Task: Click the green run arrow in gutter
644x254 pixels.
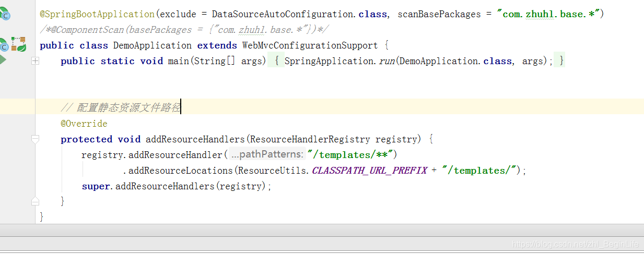Action: click(x=3, y=59)
